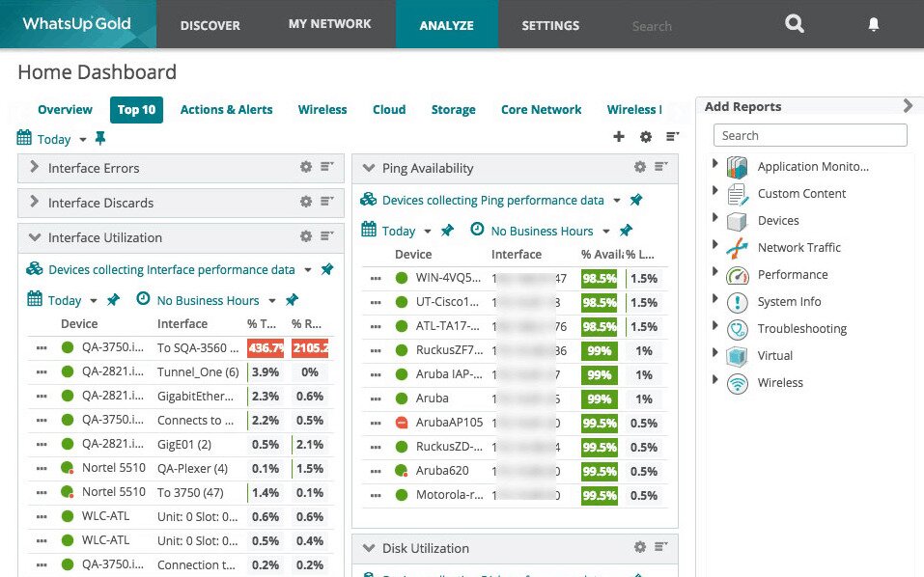Open Interface Errors gear settings
The height and width of the screenshot is (577, 924).
tap(306, 168)
